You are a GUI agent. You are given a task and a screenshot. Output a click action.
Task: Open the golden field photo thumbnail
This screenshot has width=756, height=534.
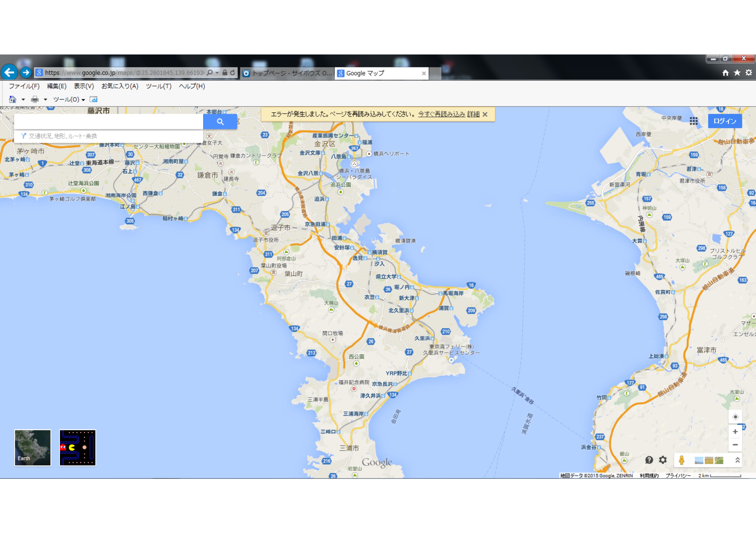coord(709,460)
